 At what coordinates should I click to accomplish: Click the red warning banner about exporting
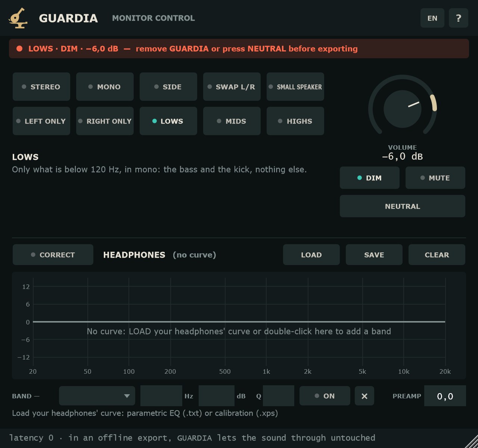point(239,49)
